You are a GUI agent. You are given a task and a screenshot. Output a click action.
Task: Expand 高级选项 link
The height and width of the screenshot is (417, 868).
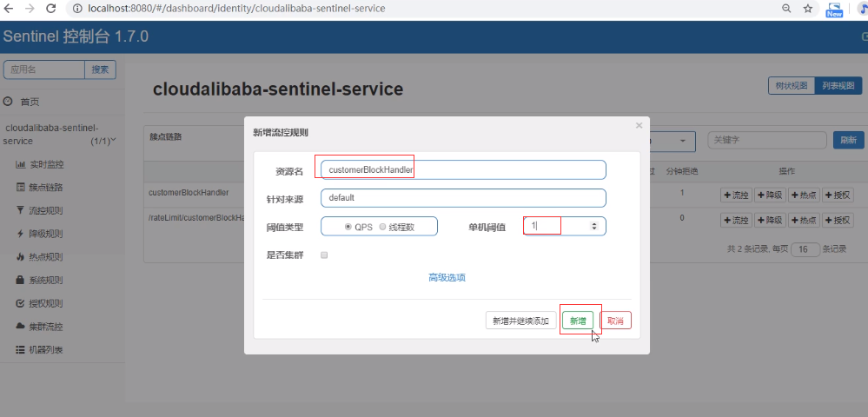pyautogui.click(x=447, y=277)
